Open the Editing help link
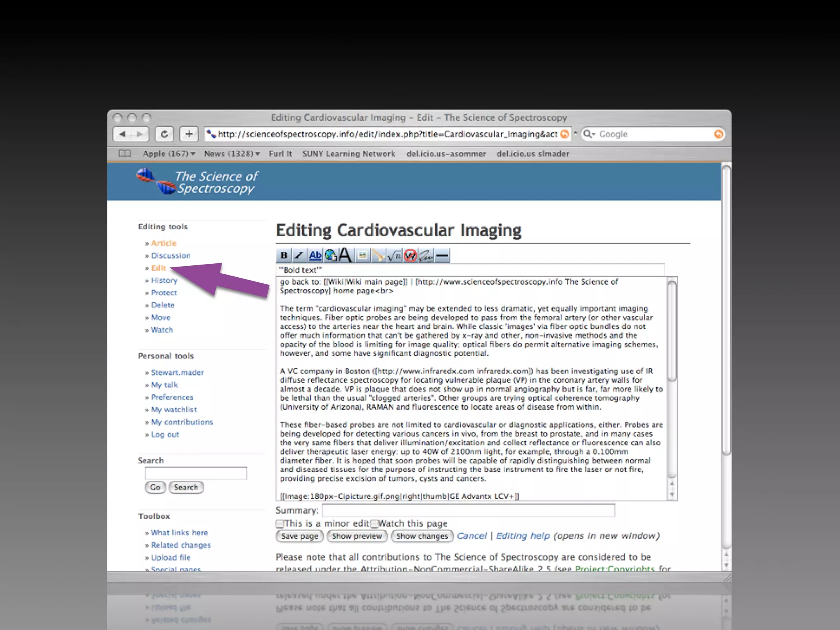The image size is (840, 630). [x=523, y=536]
